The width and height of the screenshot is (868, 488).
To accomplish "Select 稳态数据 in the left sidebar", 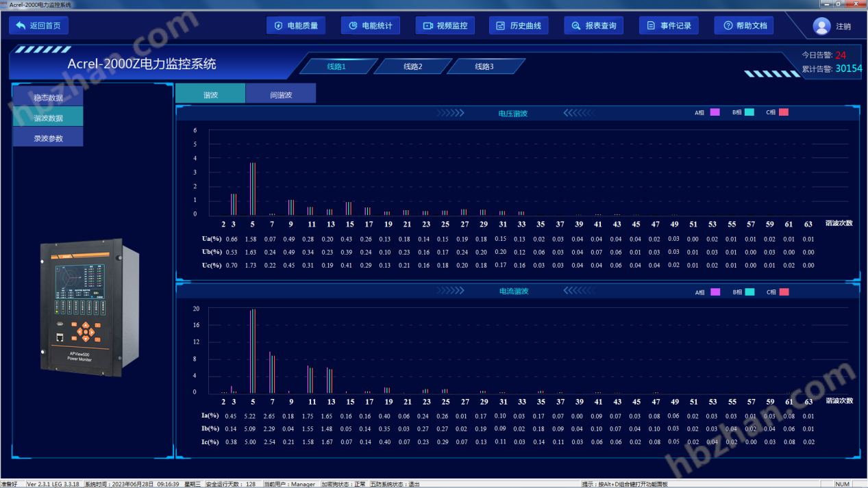I will point(48,98).
